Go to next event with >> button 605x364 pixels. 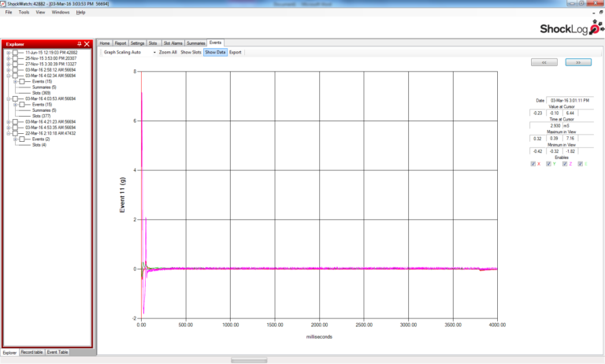pos(578,61)
